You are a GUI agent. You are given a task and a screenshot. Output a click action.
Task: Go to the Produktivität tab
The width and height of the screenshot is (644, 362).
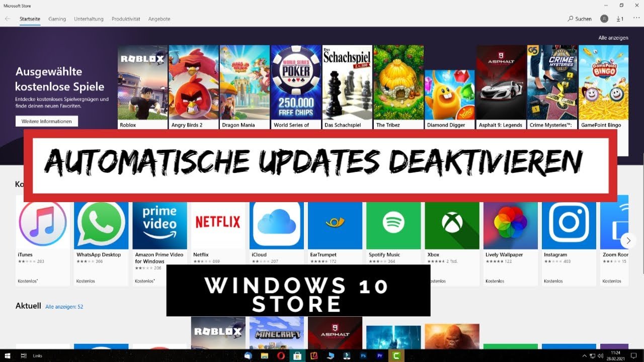(x=126, y=19)
